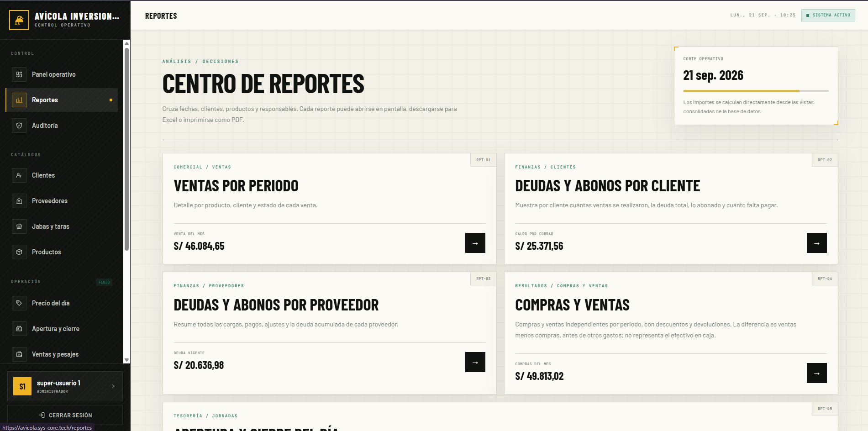This screenshot has width=868, height=431.
Task: Click the Ventas por periodo card title
Action: coord(236,186)
